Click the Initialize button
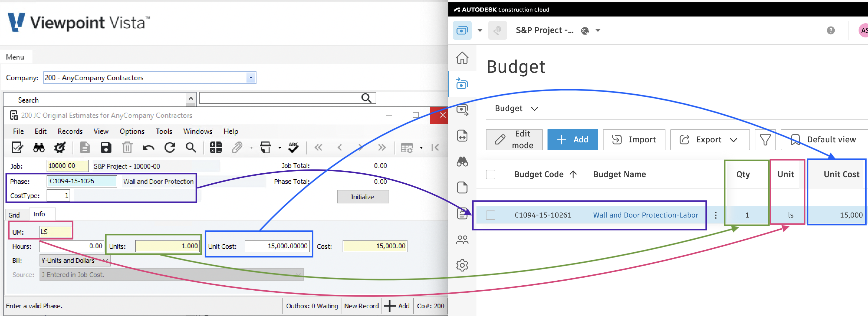Screen dimensions: 868x316 [363, 197]
